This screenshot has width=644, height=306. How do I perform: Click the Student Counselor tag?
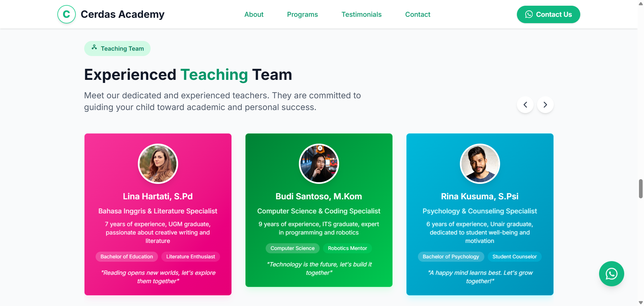[514, 257]
